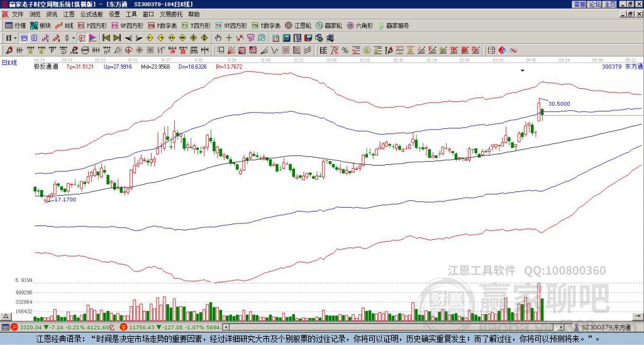Select the red fan lines tool
This screenshot has width=644, height=345.
[x=231, y=50]
